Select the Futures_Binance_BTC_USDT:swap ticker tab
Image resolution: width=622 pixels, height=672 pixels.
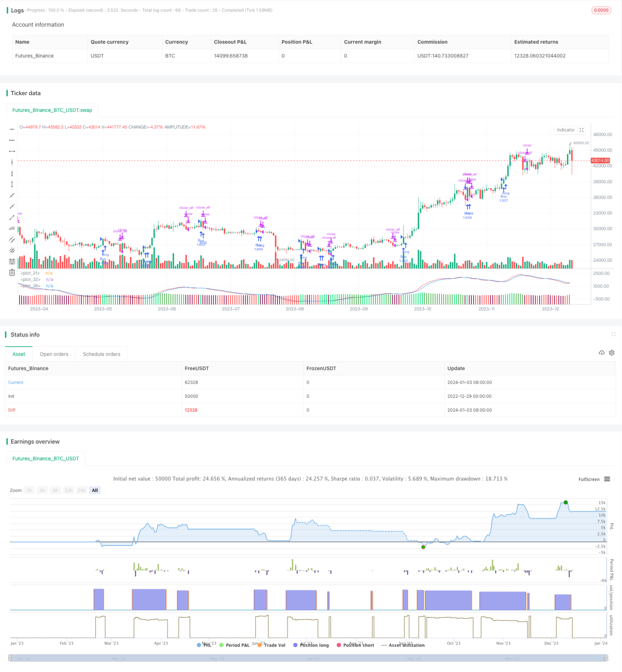click(52, 110)
